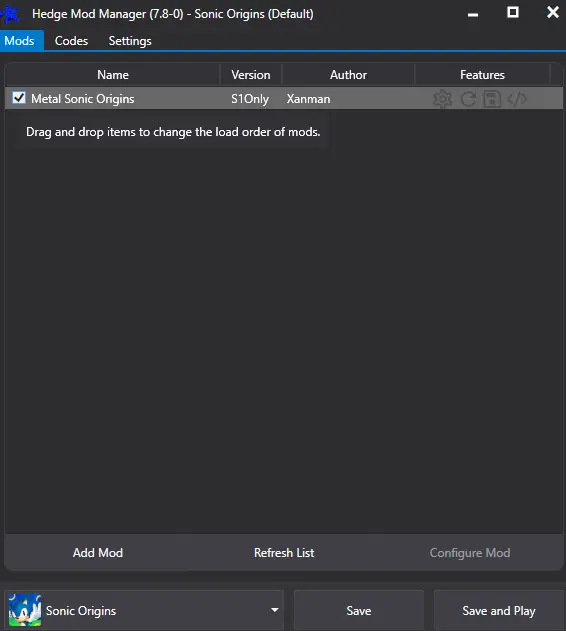Open the Sonic Origins game combo box

click(x=144, y=610)
